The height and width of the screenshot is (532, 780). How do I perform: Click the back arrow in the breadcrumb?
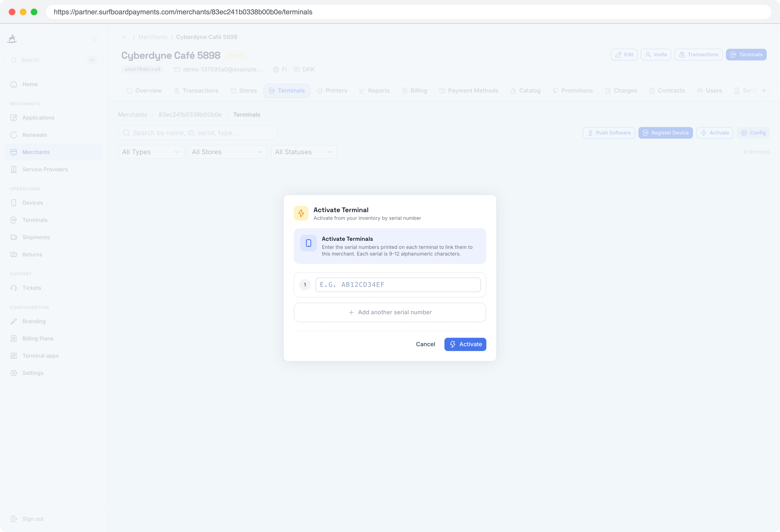[125, 37]
